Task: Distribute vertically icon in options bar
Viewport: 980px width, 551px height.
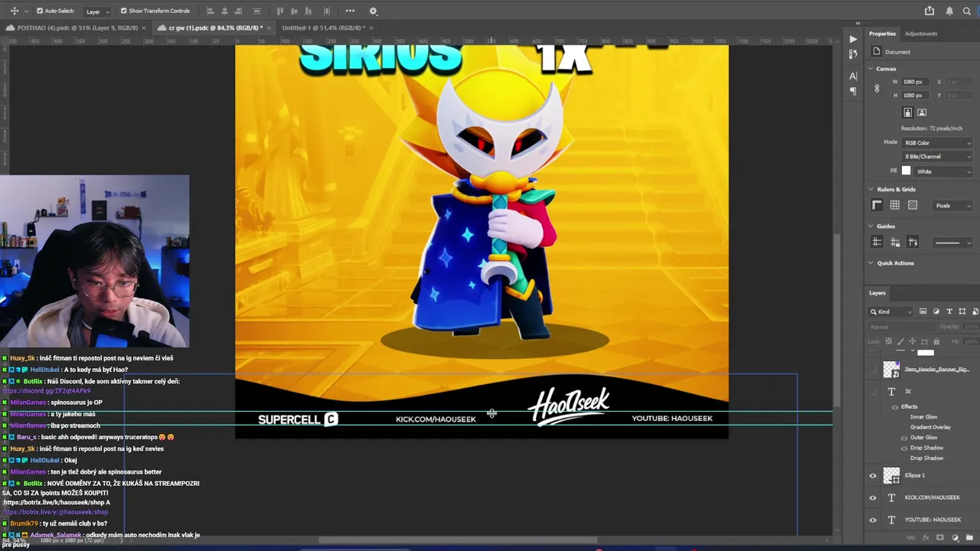Action: pos(256,11)
